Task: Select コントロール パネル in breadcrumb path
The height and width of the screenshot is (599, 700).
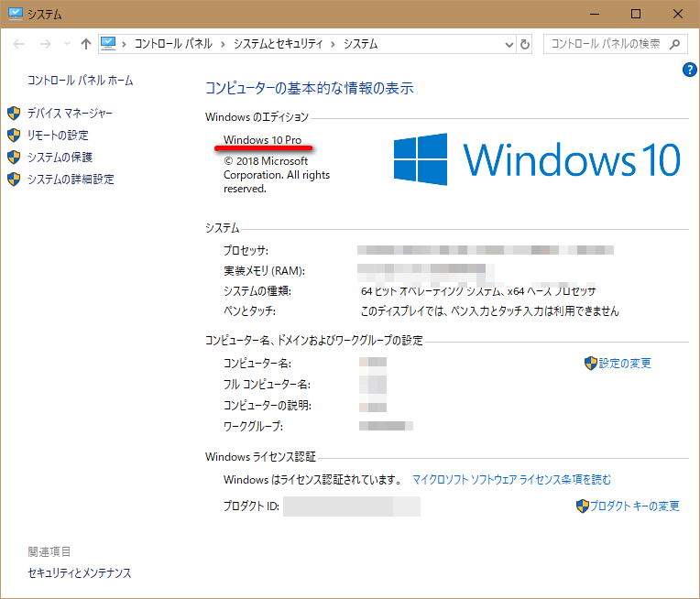Action: click(173, 44)
